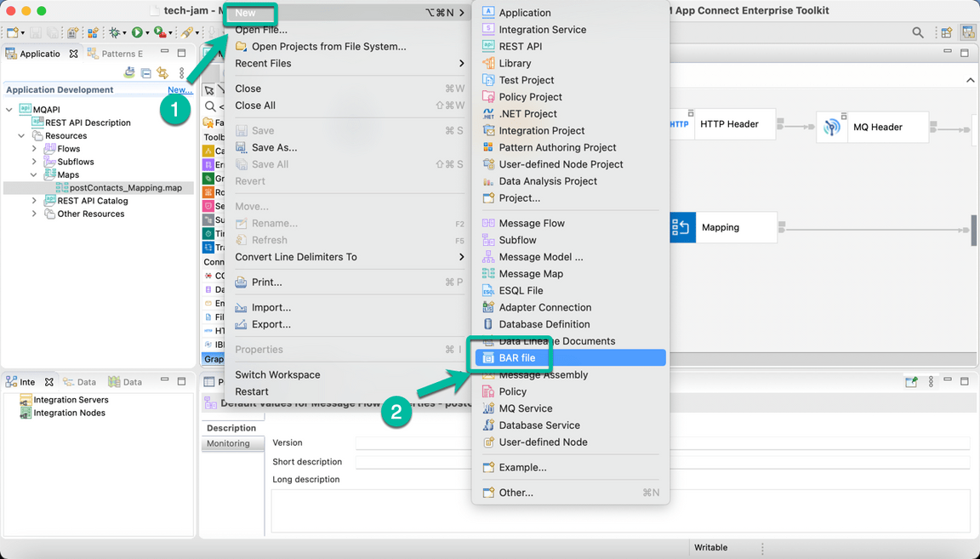Open the Run button's dropdown arrow

146,31
